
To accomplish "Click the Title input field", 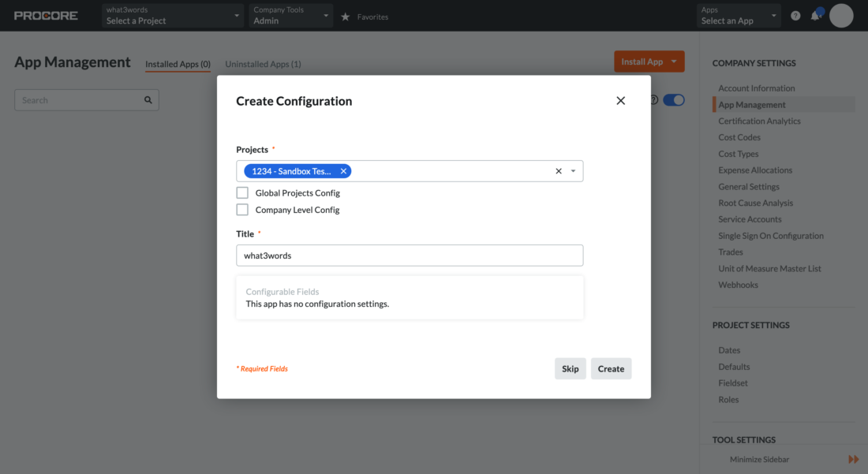I will coord(410,256).
